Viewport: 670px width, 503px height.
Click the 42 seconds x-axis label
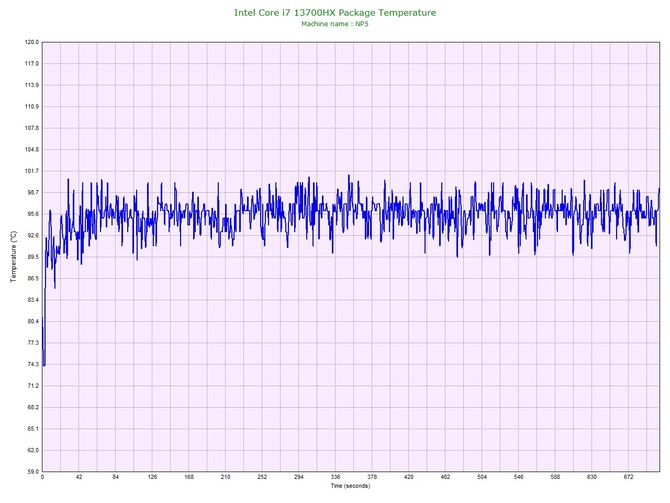79,477
